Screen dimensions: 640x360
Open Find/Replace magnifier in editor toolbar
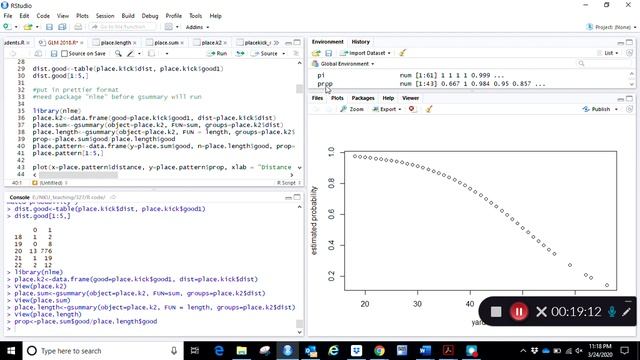[118, 53]
